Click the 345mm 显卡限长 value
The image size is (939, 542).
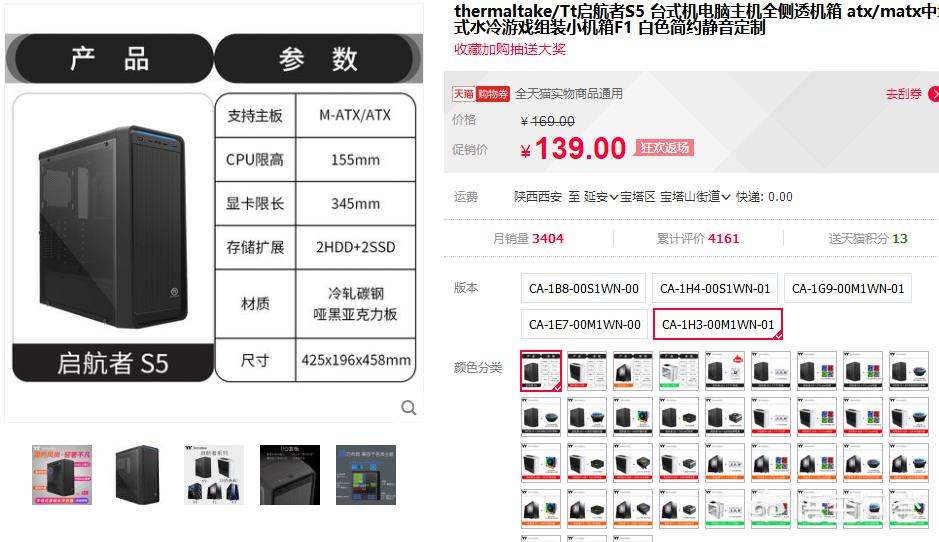[355, 204]
